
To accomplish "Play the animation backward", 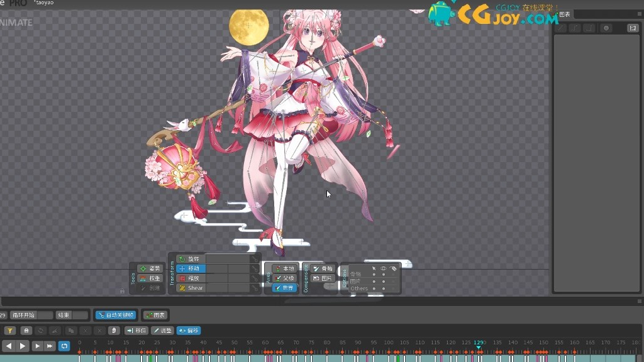I will coord(9,346).
